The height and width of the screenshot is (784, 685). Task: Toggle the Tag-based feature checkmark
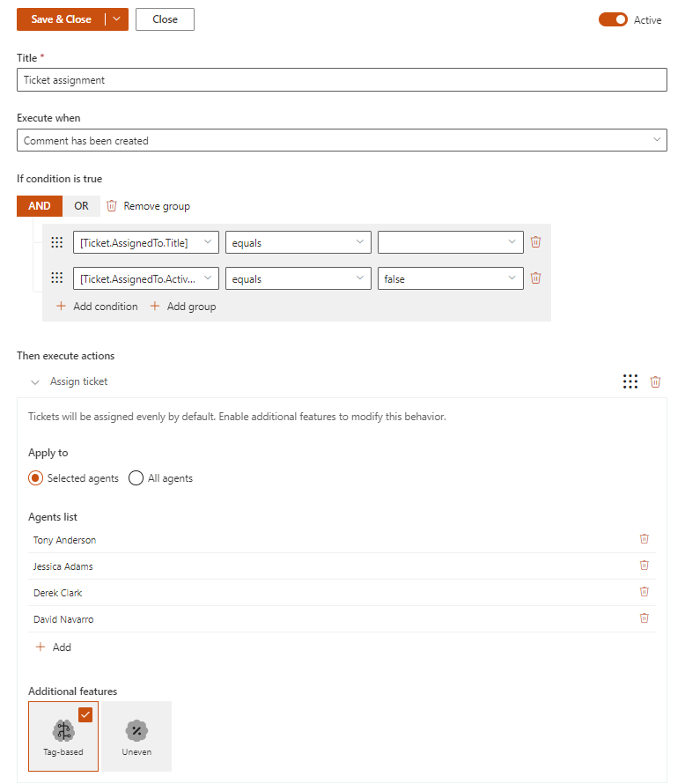tap(85, 715)
